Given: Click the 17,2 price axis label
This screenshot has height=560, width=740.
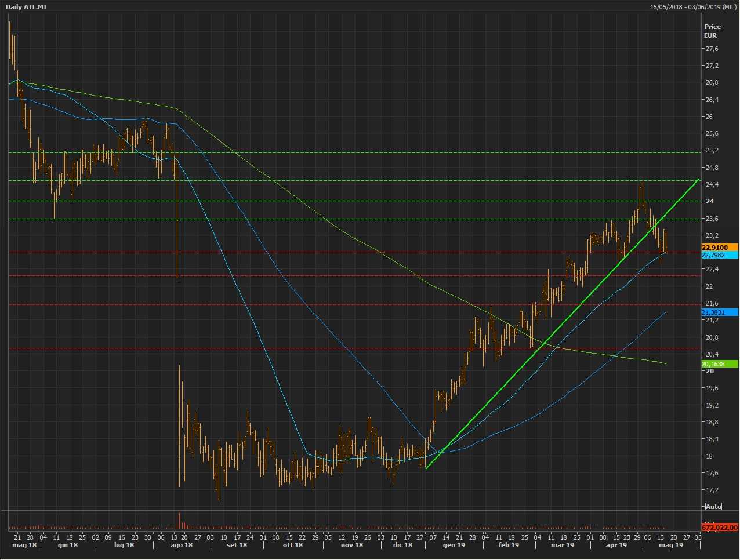Looking at the screenshot, I should (x=711, y=490).
